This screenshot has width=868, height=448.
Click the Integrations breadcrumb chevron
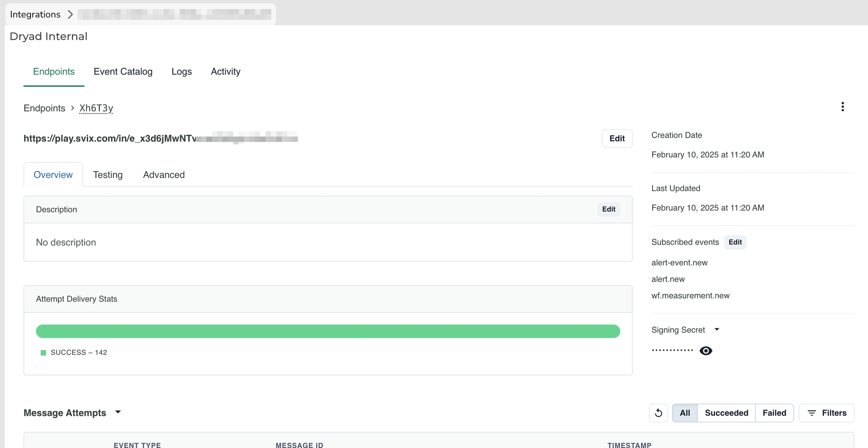[70, 14]
